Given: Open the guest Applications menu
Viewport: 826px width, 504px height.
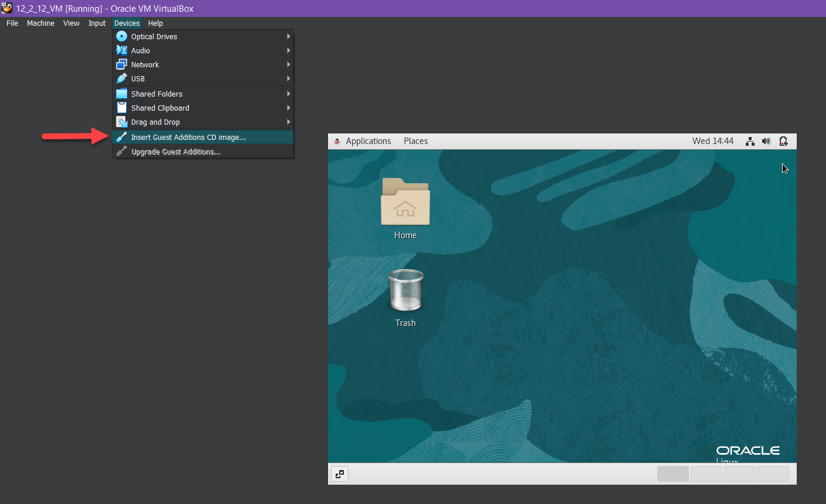Looking at the screenshot, I should [x=368, y=141].
